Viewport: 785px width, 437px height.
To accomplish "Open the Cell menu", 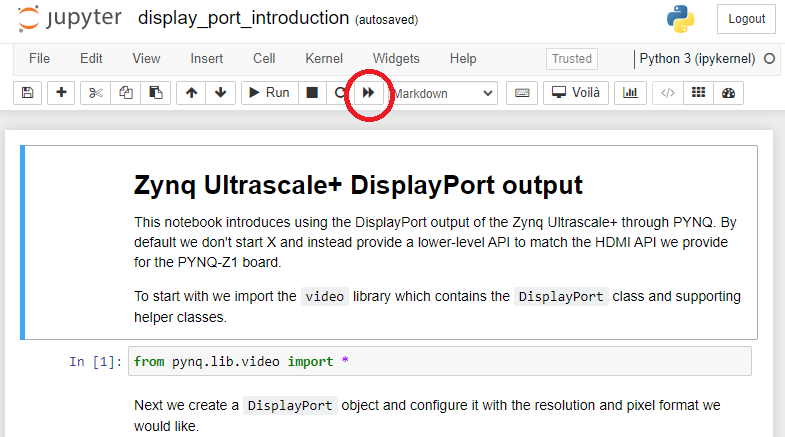I will [x=264, y=59].
